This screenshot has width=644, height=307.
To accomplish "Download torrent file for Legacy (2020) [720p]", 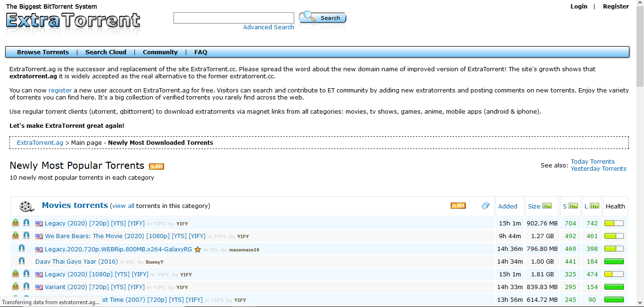I will click(16, 223).
